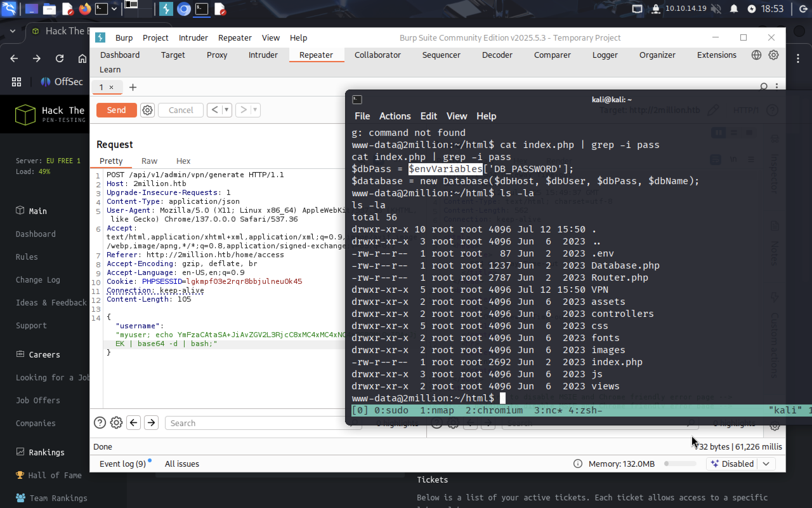This screenshot has width=812, height=508.
Task: Click previous match arrow in request search bar
Action: 134,423
